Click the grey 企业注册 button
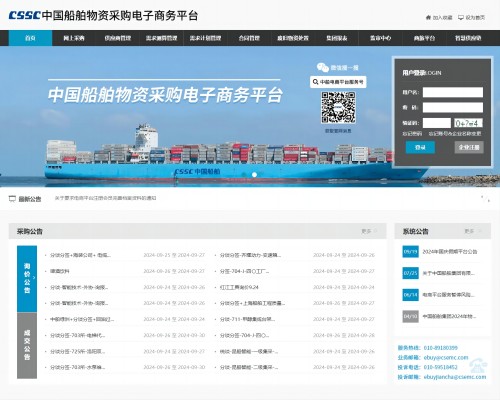Viewport: 500px width, 400px height. tap(469, 147)
